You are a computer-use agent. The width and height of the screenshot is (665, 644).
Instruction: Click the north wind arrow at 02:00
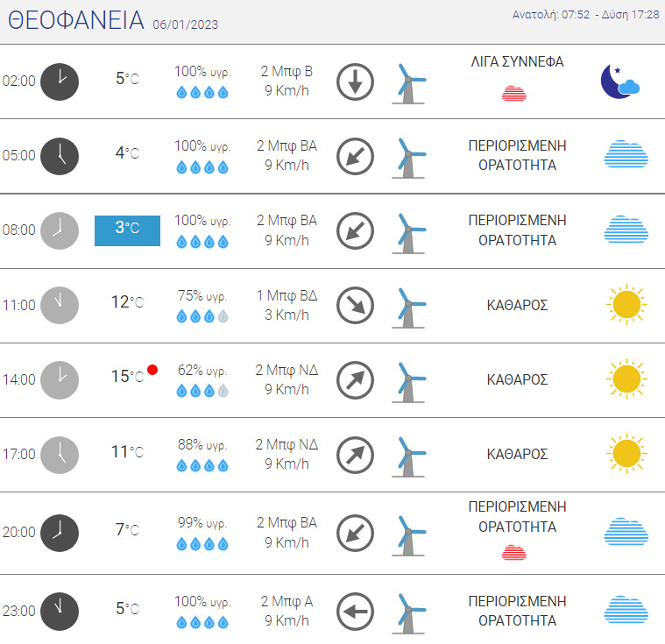tap(355, 81)
